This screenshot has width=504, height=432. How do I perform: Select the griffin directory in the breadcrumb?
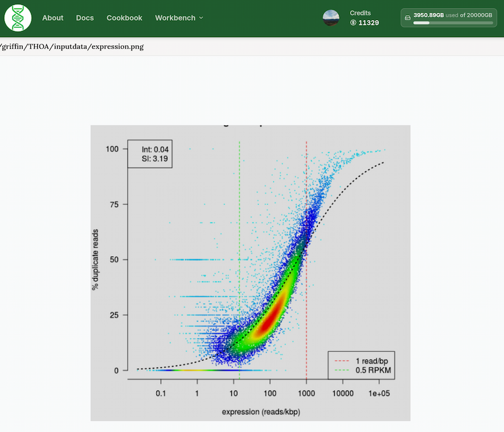[x=13, y=46]
